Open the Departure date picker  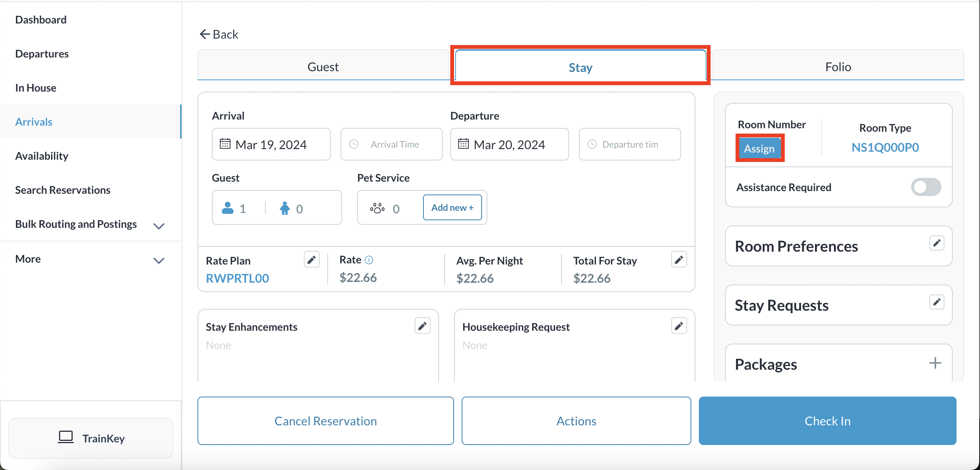click(509, 145)
